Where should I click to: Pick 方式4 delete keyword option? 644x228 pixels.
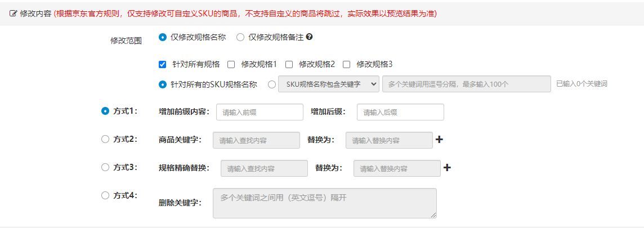(105, 195)
